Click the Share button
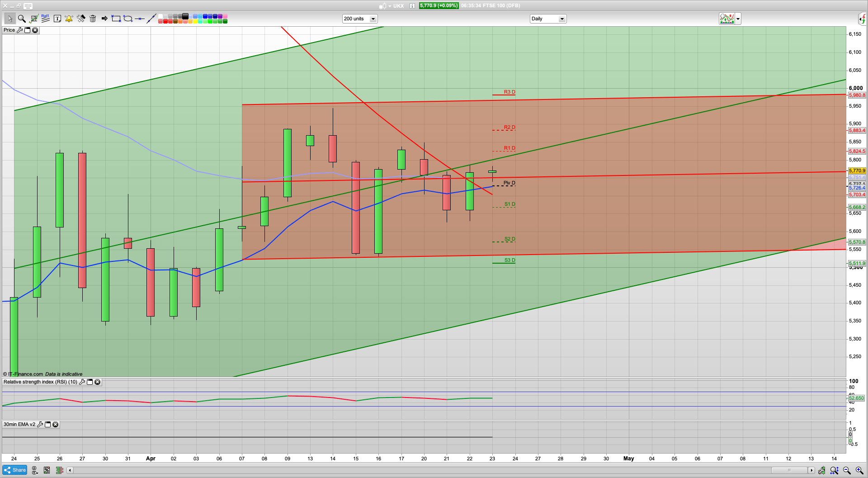 pyautogui.click(x=15, y=470)
